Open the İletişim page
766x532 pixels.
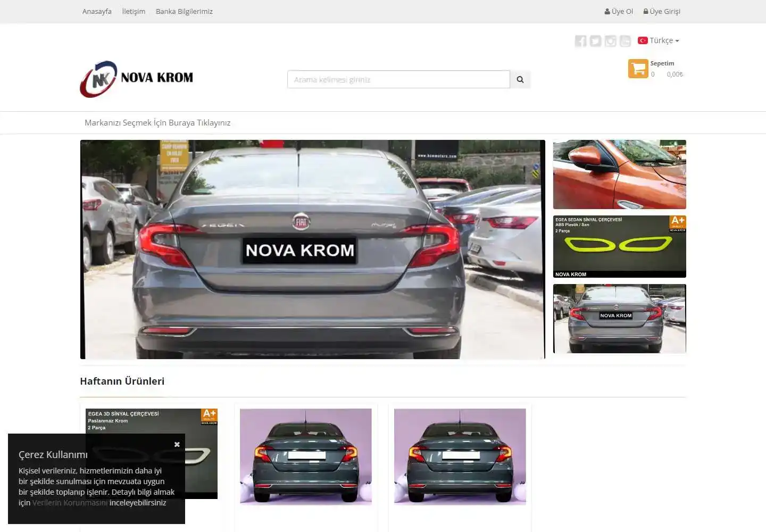[x=134, y=11]
